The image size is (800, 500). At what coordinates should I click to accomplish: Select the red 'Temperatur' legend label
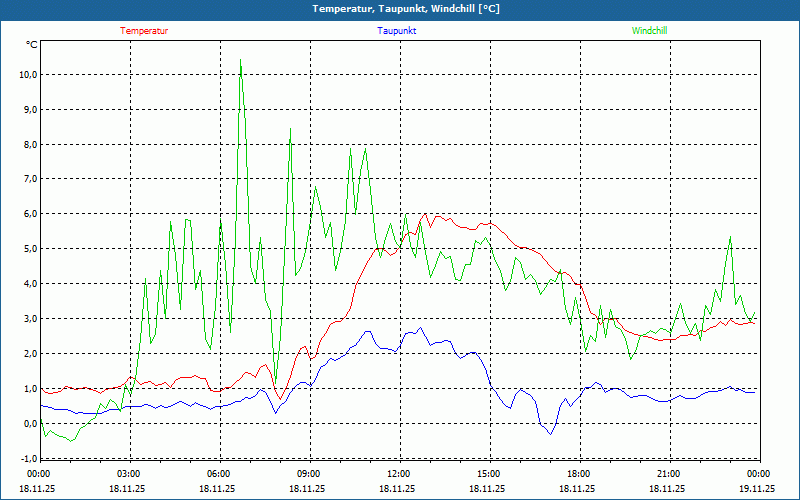(144, 31)
